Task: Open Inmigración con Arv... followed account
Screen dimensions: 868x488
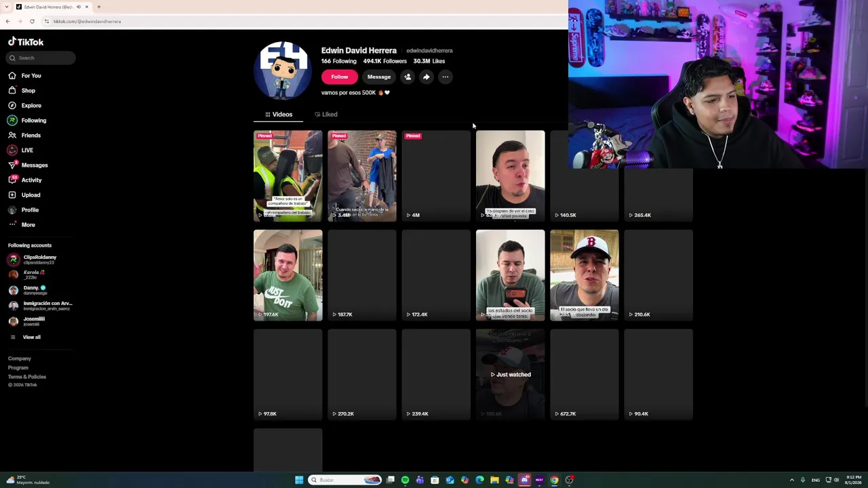Action: 40,306
